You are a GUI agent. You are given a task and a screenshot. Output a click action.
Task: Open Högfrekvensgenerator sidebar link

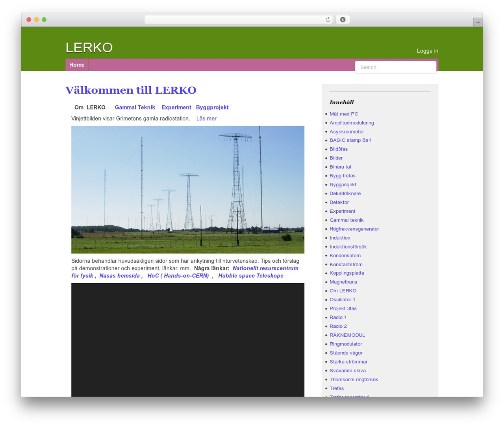click(x=354, y=229)
